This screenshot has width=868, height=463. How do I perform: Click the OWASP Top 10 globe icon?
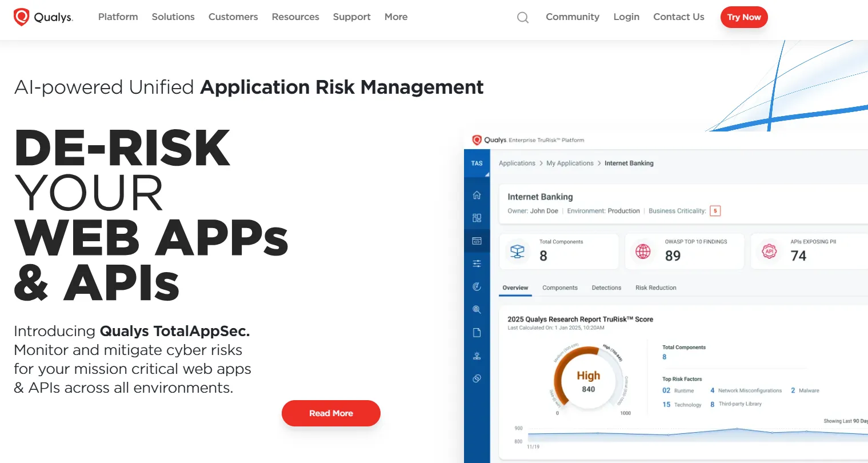point(643,251)
